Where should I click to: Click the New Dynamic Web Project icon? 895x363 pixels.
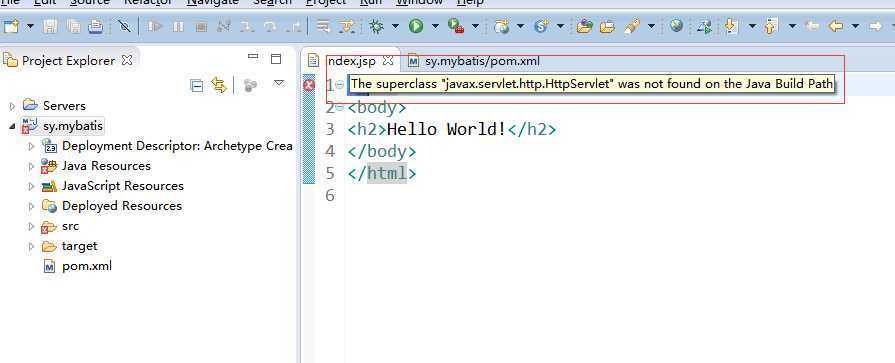tap(502, 26)
